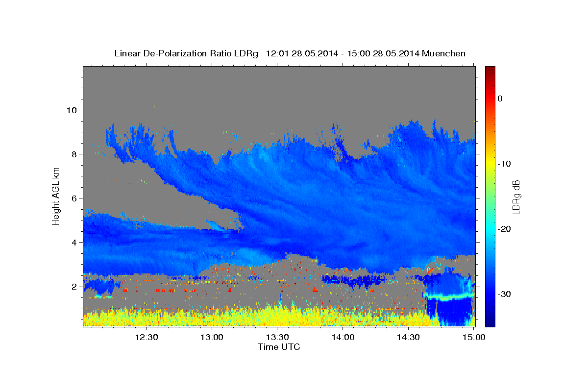Click the plot title 'Linear De-Polarization Ratio LDRg'
This screenshot has height=392, width=588.
[186, 53]
